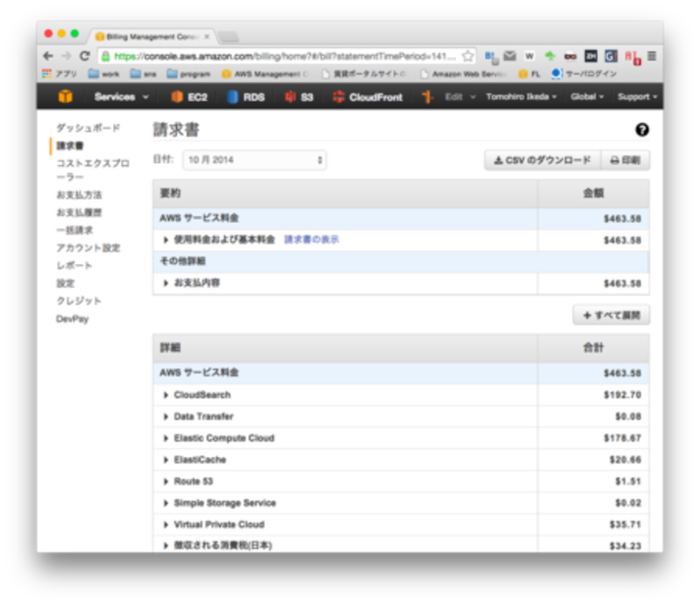Open the Global region dropdown

pos(587,97)
